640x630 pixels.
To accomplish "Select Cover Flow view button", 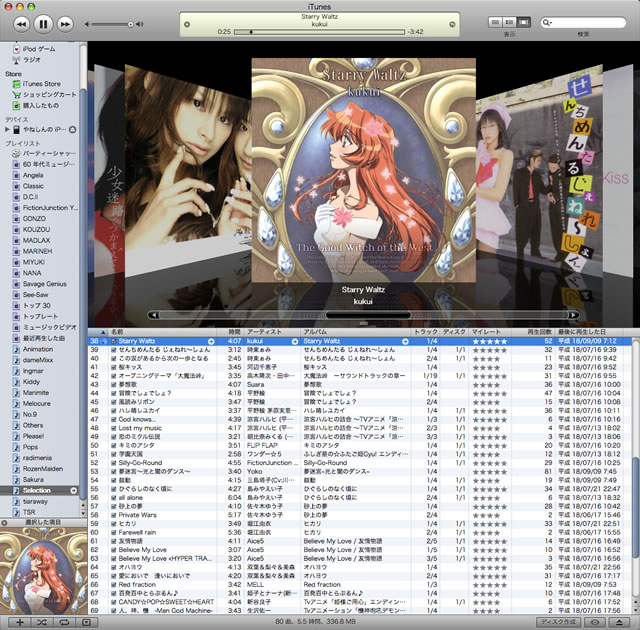I will [x=524, y=22].
